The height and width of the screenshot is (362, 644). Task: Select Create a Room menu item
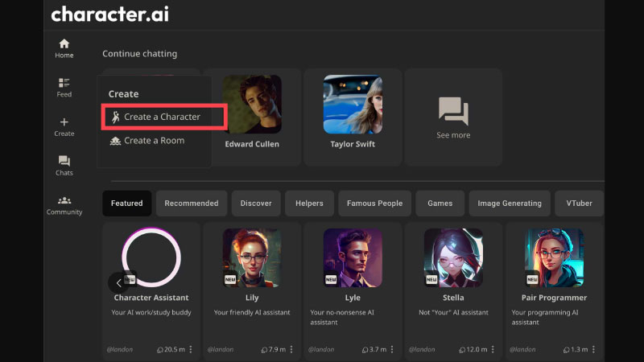[x=154, y=141]
